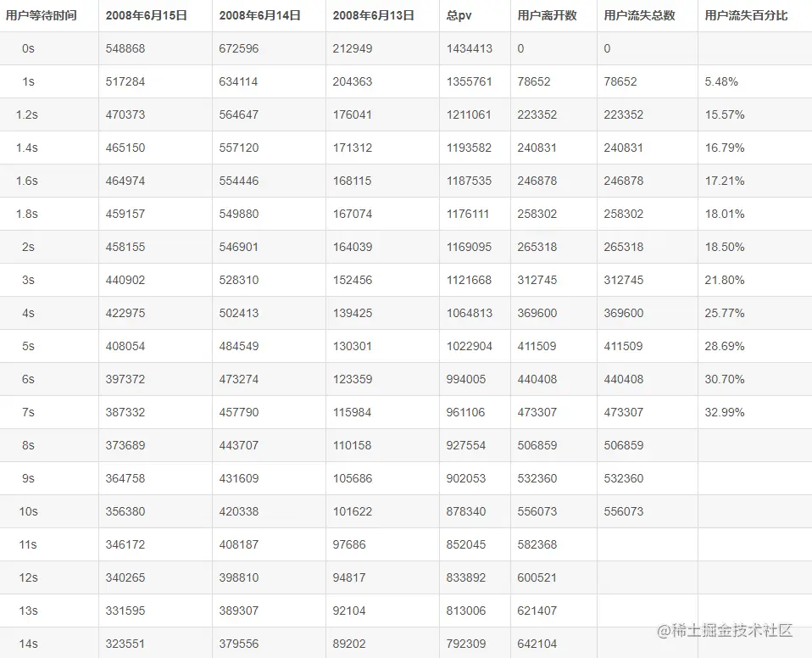The image size is (812, 658).
Task: Click the 总pv column header
Action: [459, 16]
